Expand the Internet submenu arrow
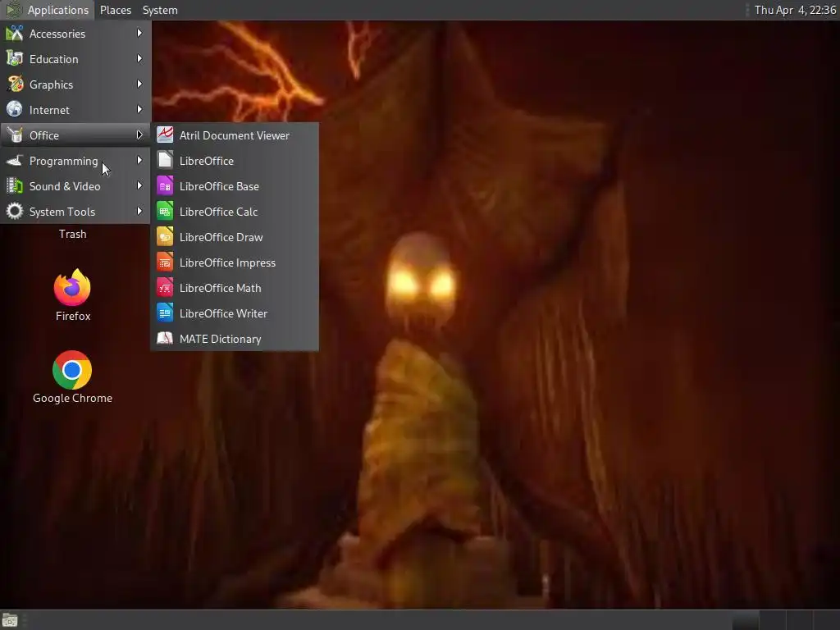 coord(139,109)
